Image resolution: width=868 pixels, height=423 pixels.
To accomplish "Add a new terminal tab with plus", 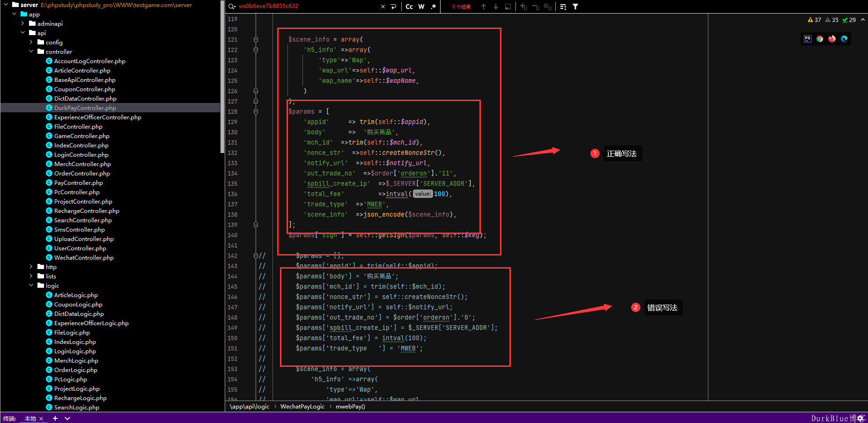I will pyautogui.click(x=55, y=418).
